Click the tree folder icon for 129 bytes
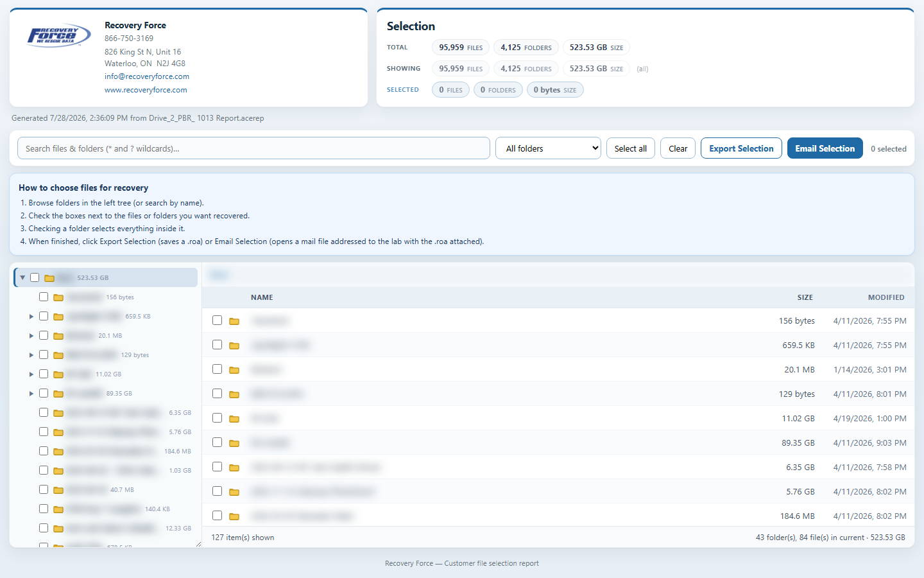 (58, 355)
